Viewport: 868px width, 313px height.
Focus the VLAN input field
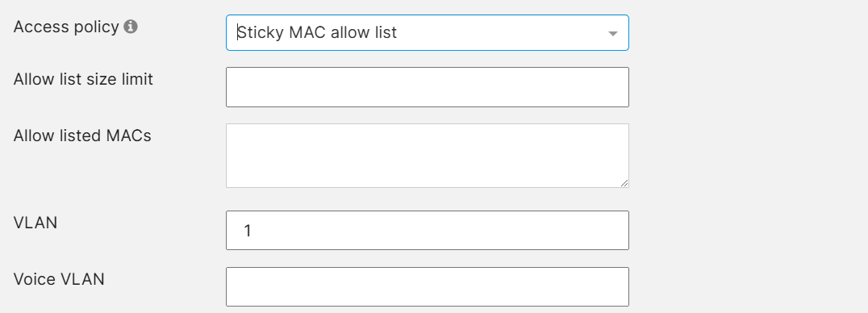(x=428, y=231)
